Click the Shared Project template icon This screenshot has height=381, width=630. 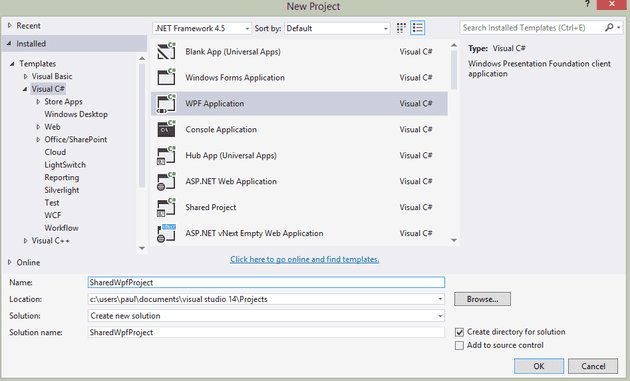[166, 207]
